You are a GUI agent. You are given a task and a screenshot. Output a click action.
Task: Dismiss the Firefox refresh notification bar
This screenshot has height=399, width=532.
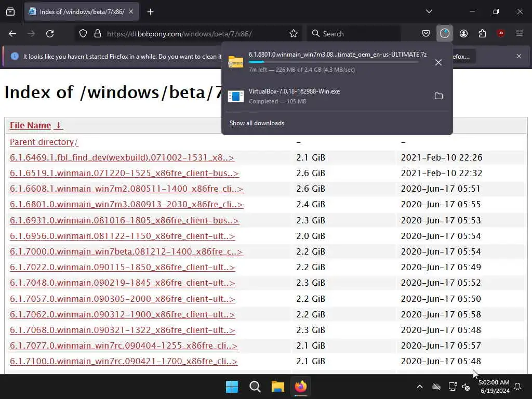click(519, 56)
